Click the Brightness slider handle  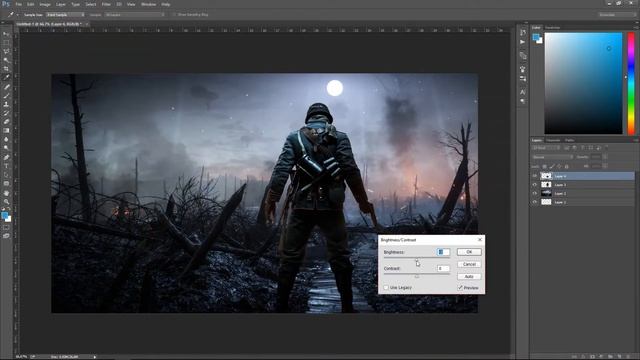(x=417, y=260)
